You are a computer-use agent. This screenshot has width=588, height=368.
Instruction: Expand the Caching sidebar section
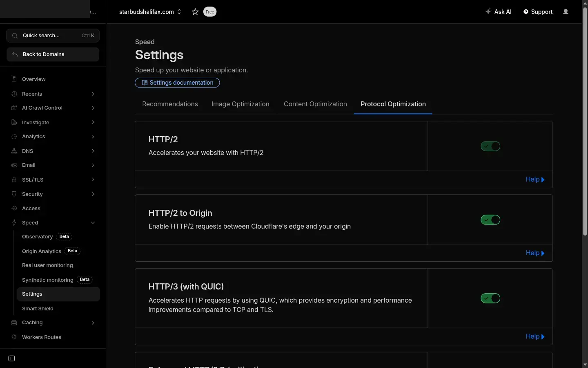pos(93,323)
